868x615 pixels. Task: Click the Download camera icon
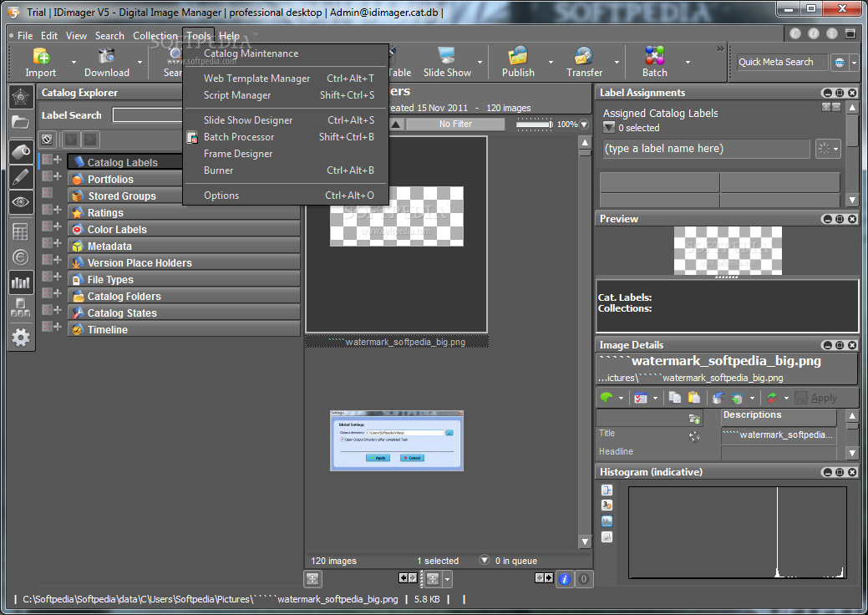point(106,56)
